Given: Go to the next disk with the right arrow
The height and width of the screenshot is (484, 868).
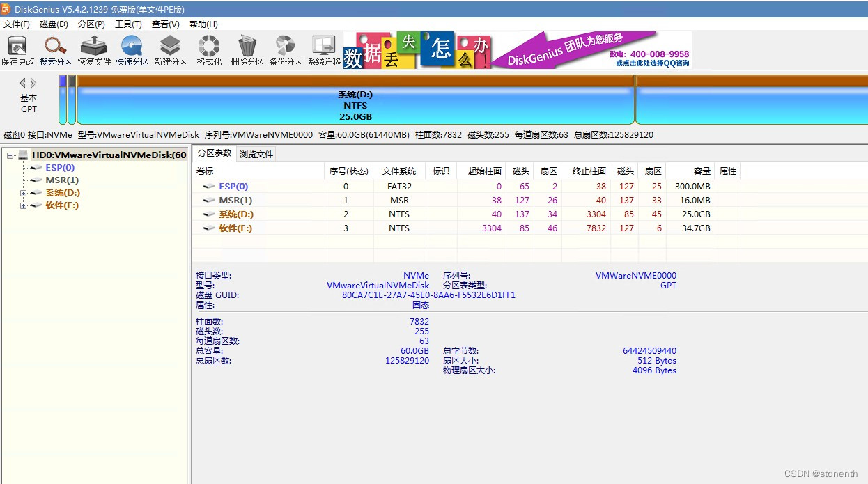Looking at the screenshot, I should point(33,84).
